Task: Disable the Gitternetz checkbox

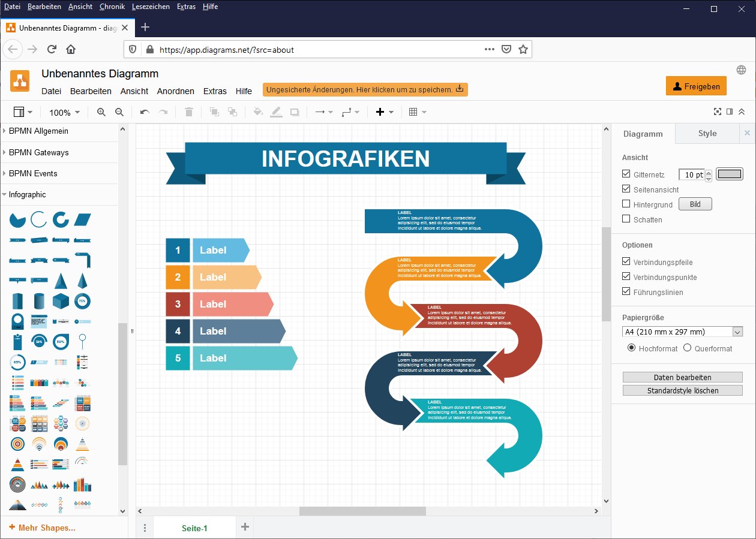Action: [x=626, y=174]
